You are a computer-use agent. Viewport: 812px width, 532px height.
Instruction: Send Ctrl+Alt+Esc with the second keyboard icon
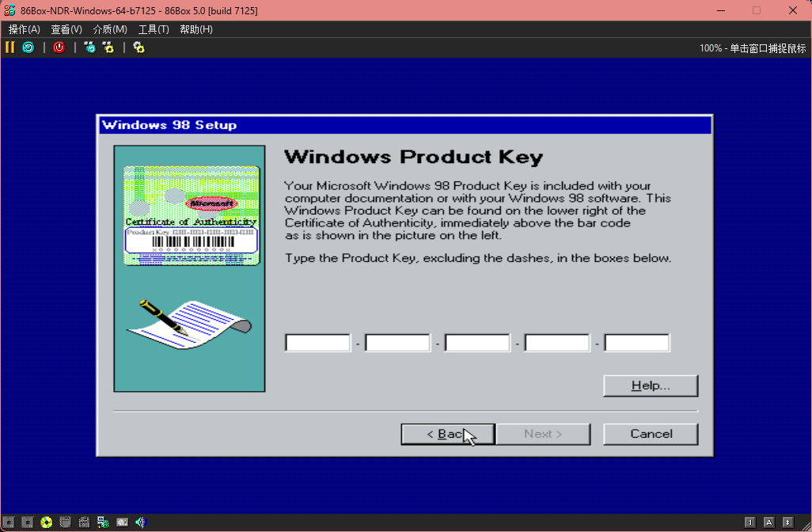(x=108, y=47)
